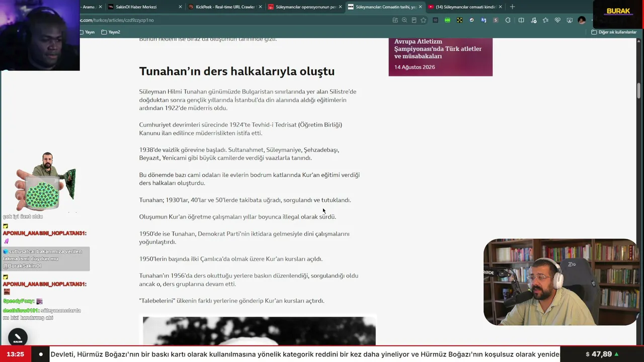Click the deathflow0101 chat message
This screenshot has height=362, width=644.
coord(42,314)
